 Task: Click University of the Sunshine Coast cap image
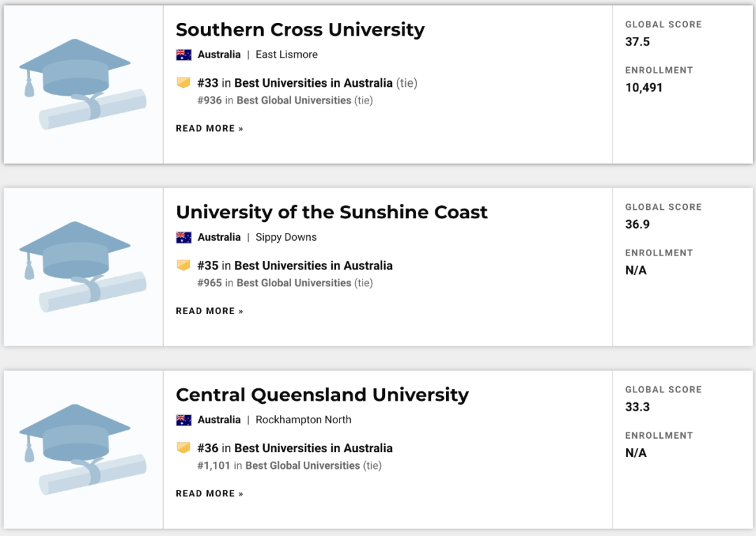pyautogui.click(x=83, y=267)
